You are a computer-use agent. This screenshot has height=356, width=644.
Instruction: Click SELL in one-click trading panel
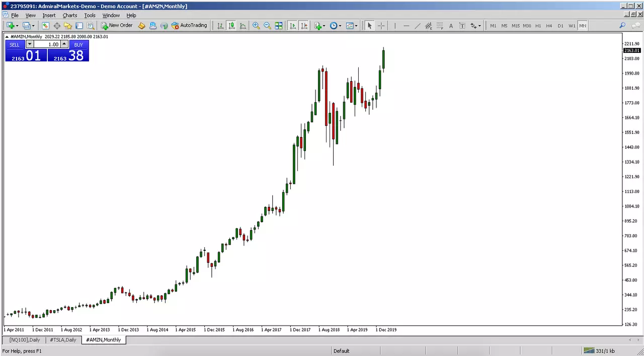click(15, 45)
